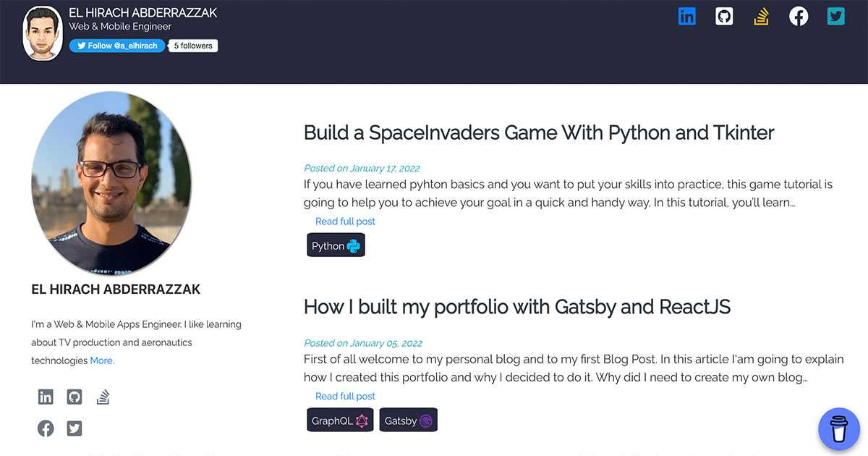868x456 pixels.
Task: Click the sidebar GitHub icon
Action: click(x=75, y=397)
